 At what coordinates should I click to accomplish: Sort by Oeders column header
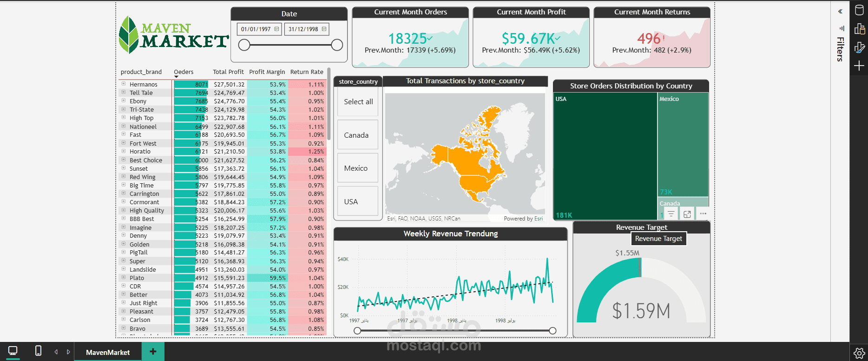click(x=184, y=72)
